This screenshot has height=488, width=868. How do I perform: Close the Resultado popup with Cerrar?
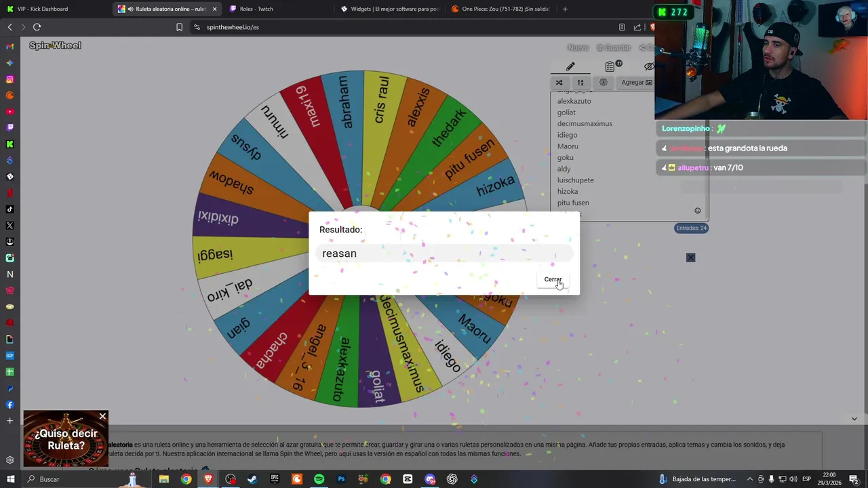pos(553,279)
